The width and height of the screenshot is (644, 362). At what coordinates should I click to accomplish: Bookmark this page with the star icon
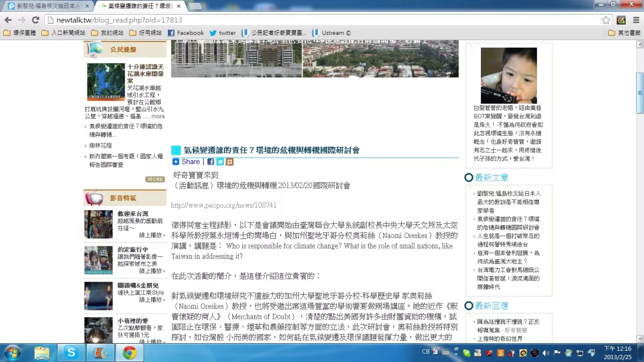pyautogui.click(x=606, y=20)
